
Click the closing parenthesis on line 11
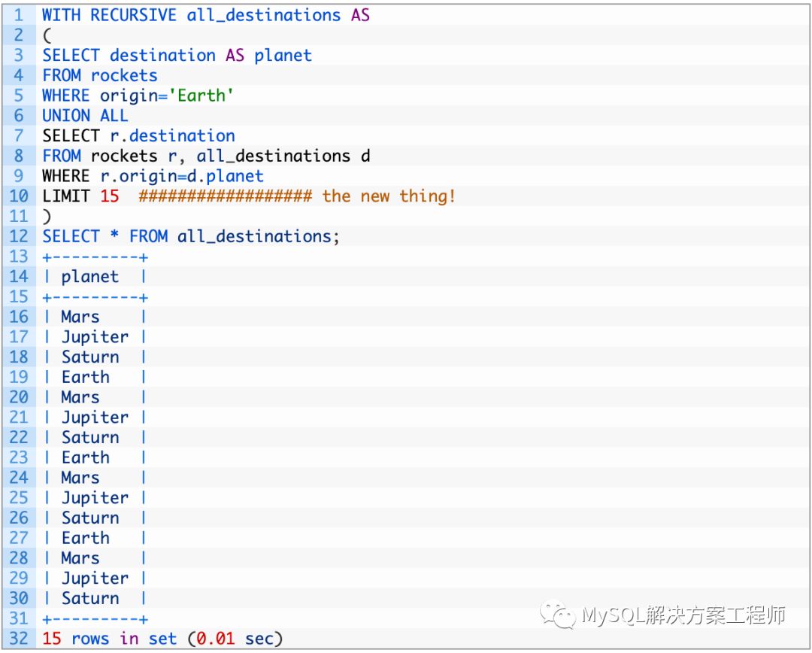(x=47, y=217)
